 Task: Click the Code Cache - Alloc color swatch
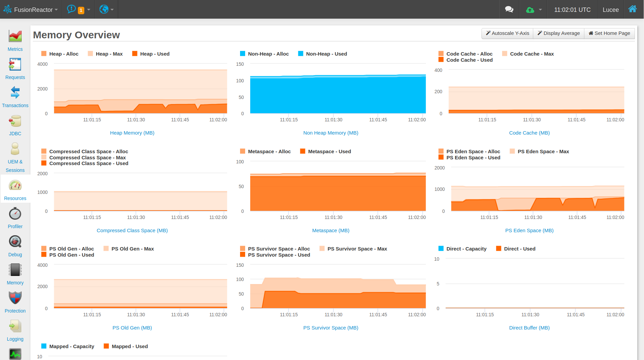pos(441,54)
